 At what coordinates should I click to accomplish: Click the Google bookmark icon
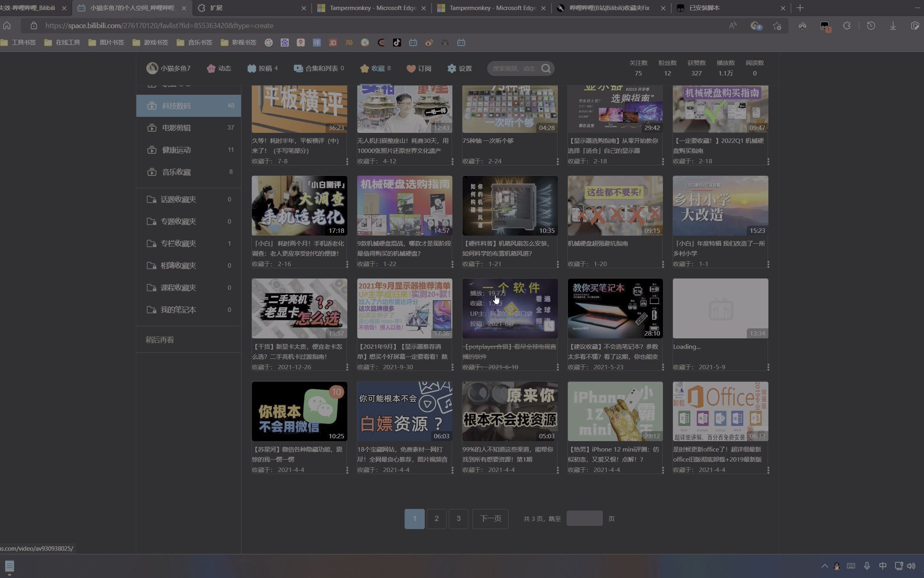point(269,43)
